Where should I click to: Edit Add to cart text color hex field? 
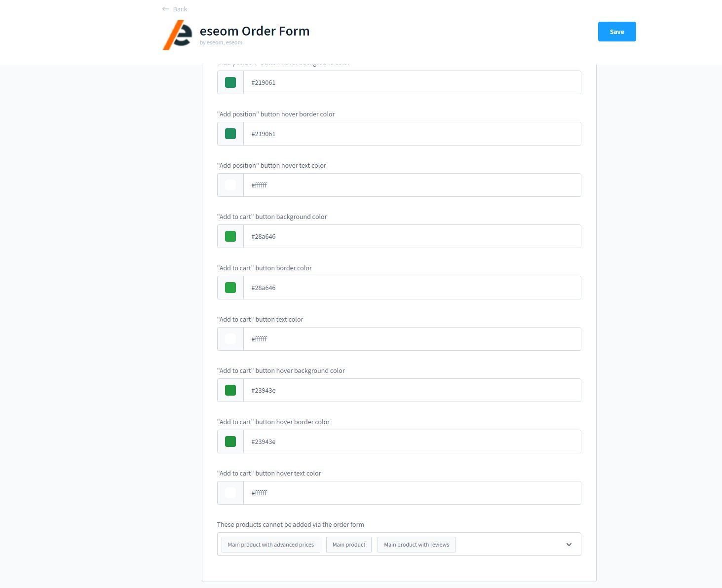point(412,339)
